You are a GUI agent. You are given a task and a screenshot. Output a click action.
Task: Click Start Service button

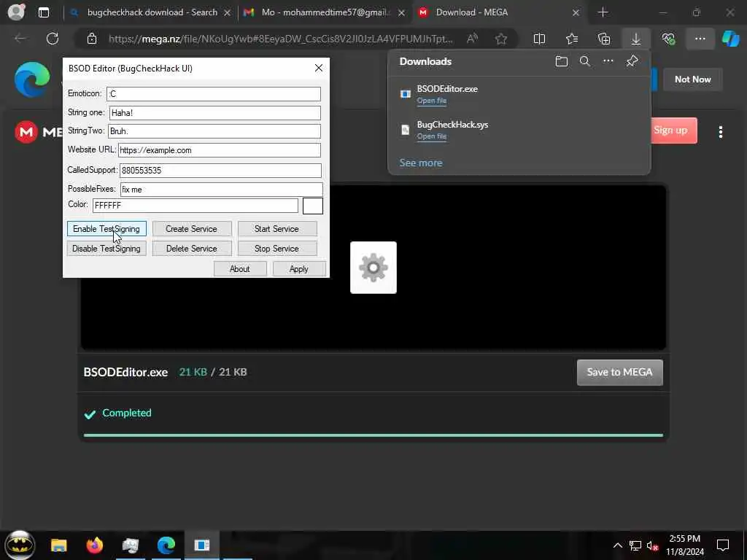click(x=276, y=228)
